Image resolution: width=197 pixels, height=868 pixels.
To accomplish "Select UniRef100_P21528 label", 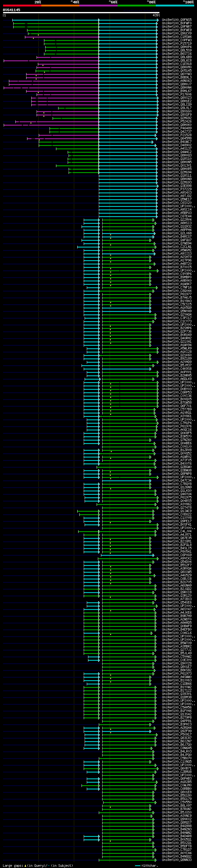I will (x=176, y=135).
